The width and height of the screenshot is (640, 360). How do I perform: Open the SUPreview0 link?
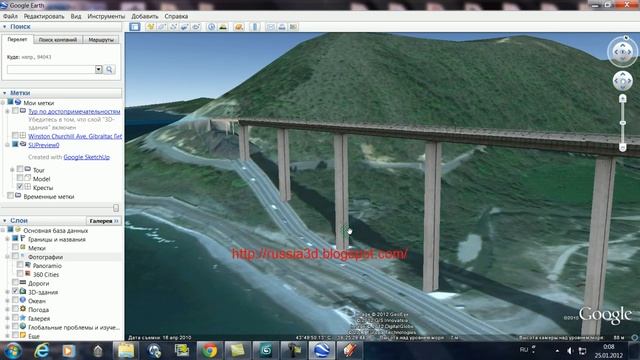click(x=44, y=145)
